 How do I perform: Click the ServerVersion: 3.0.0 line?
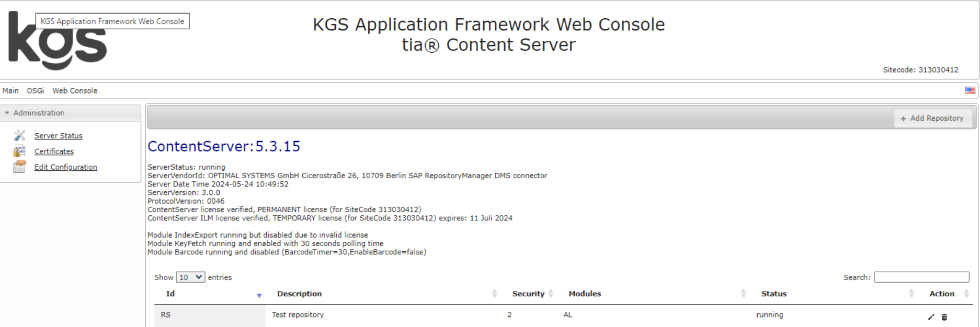184,192
